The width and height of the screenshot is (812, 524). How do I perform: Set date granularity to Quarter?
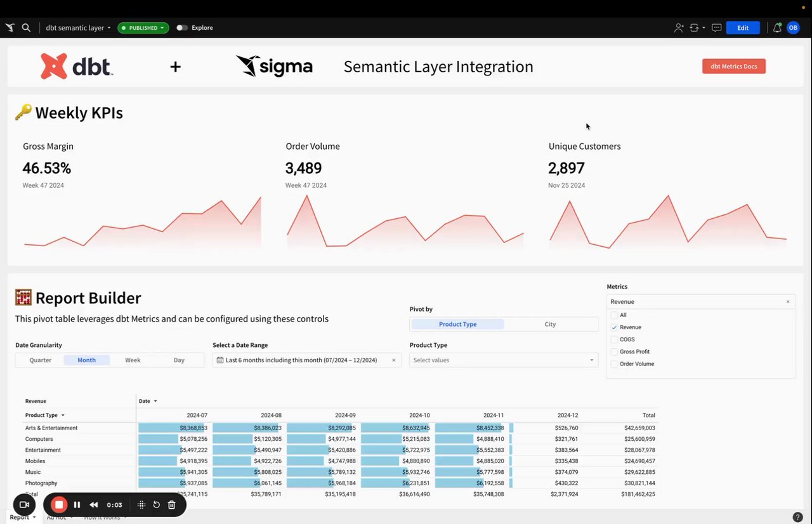[41, 360]
